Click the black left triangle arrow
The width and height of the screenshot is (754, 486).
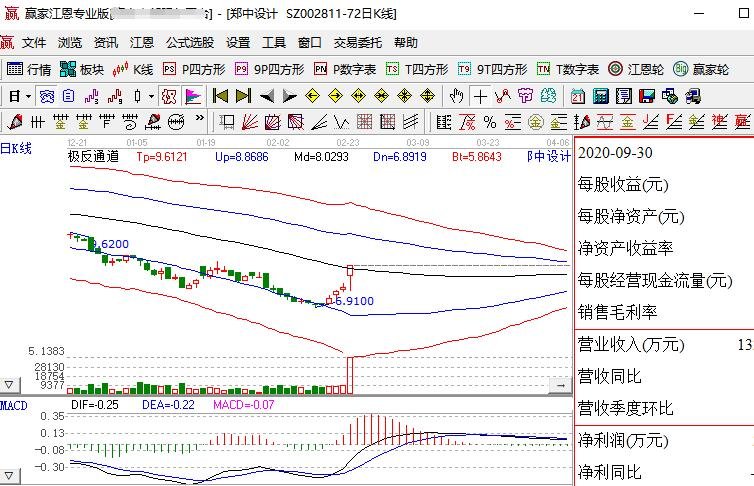[266, 97]
